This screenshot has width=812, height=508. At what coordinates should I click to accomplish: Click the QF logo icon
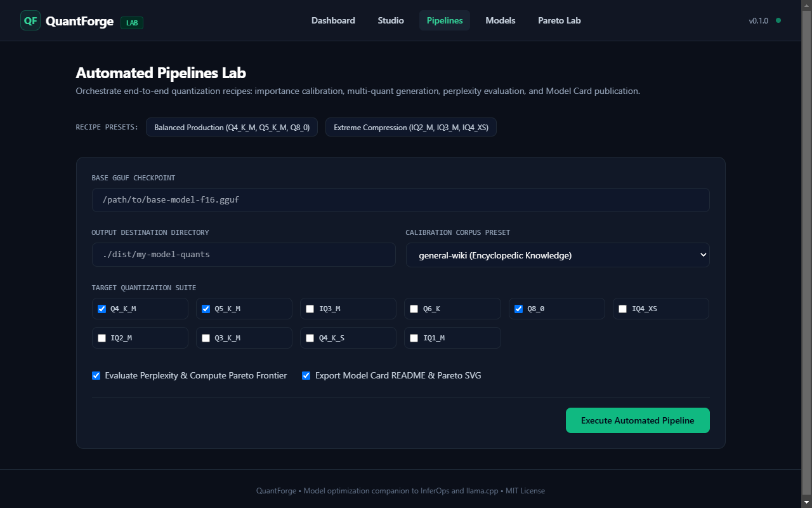30,20
